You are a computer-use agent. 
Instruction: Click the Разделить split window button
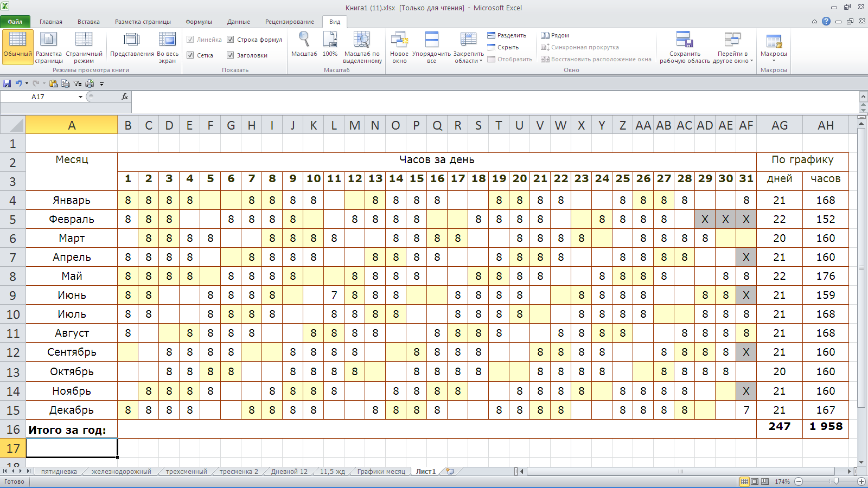507,35
